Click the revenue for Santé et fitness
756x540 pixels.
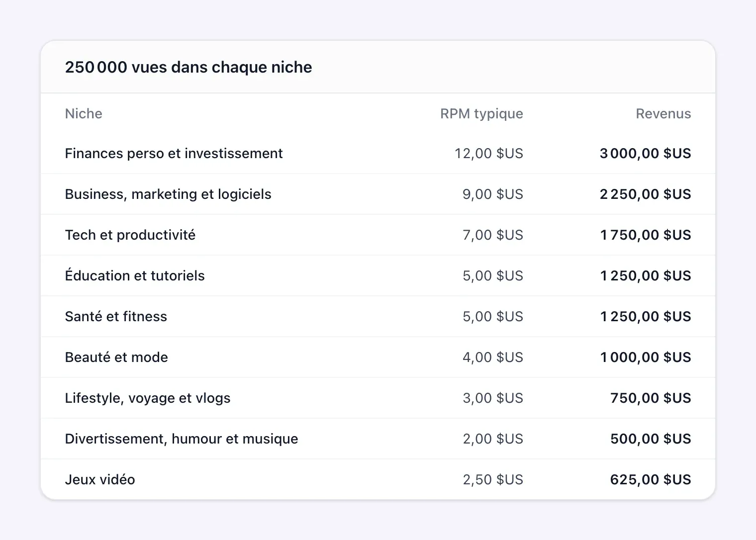[x=646, y=316]
